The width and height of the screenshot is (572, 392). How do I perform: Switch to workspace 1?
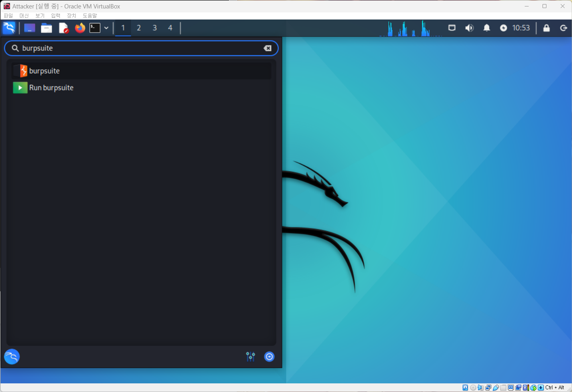(x=123, y=28)
